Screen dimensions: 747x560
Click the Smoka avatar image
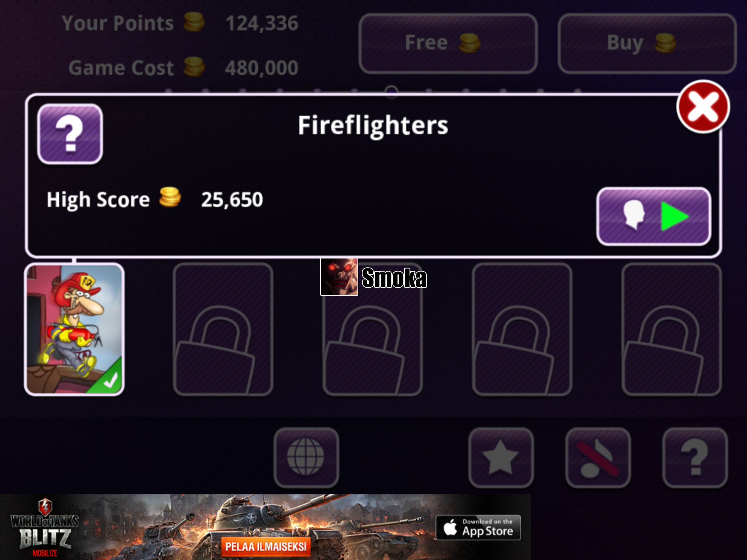pyautogui.click(x=339, y=277)
